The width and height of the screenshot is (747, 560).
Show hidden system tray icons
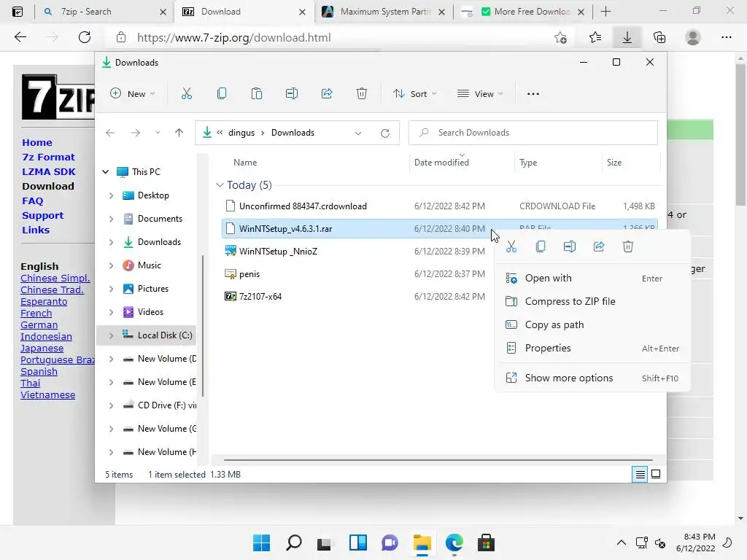622,542
